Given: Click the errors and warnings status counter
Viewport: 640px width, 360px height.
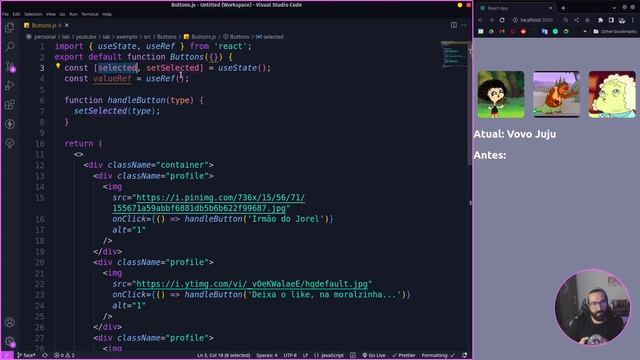Looking at the screenshot, I should (x=64, y=356).
